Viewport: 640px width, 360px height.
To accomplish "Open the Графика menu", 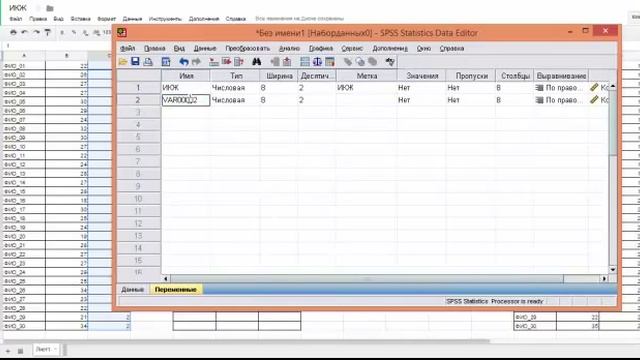I will (x=321, y=48).
